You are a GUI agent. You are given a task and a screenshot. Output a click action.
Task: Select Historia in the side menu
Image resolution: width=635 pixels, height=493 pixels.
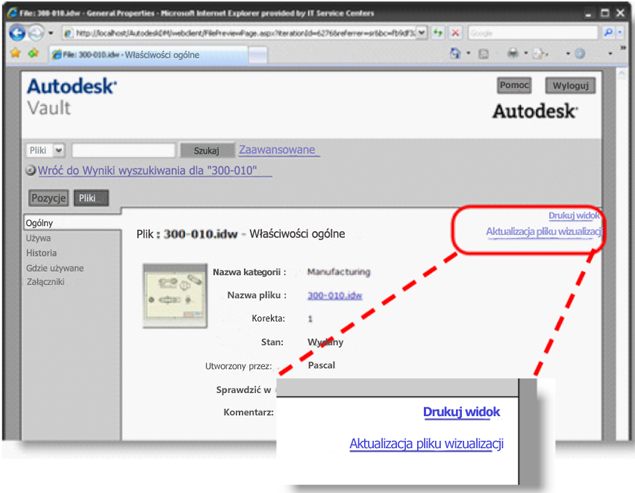(41, 253)
